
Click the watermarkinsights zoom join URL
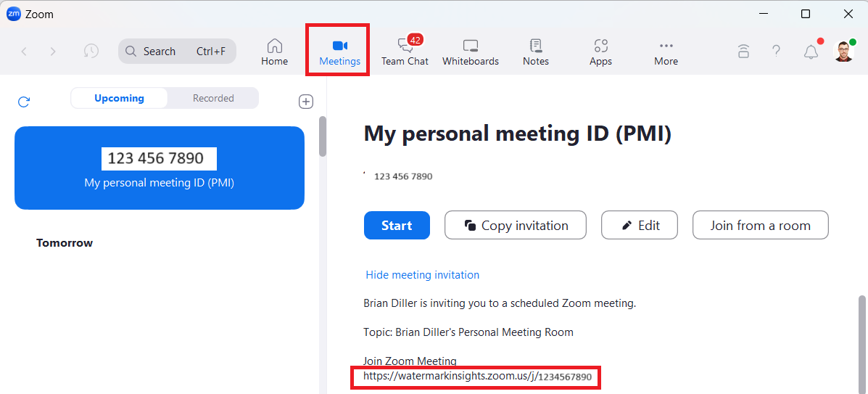pyautogui.click(x=477, y=377)
